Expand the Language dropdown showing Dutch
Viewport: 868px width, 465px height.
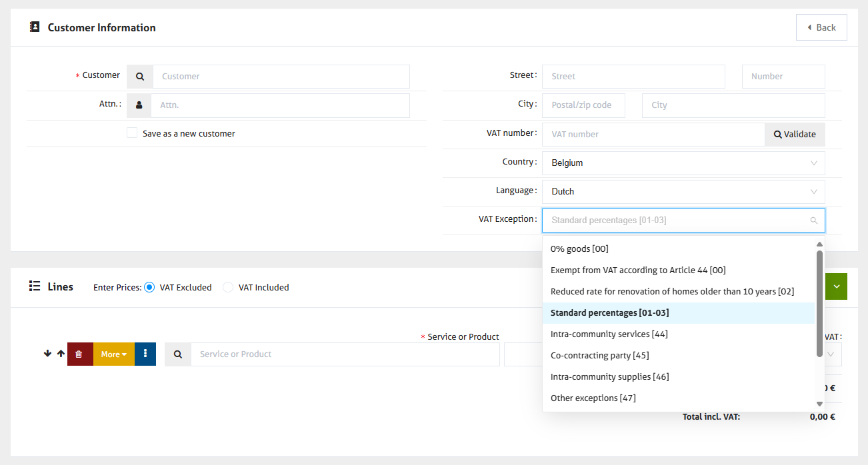coord(683,192)
